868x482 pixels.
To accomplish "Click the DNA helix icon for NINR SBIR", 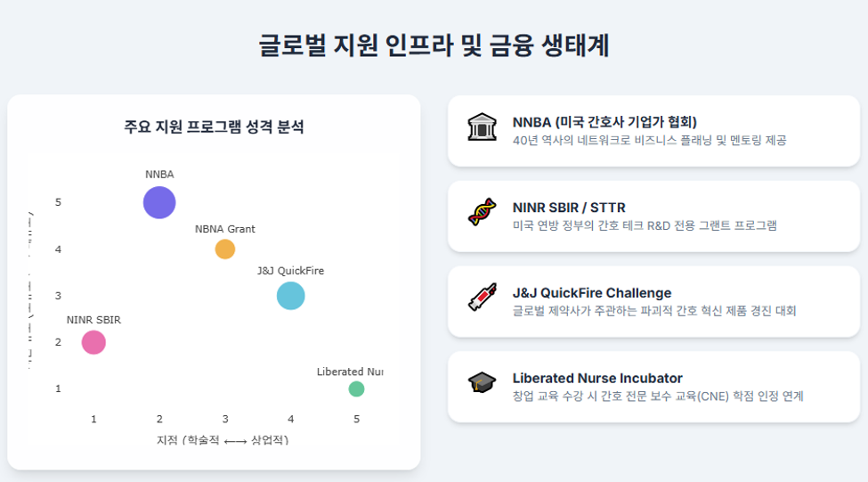I will coord(482,212).
